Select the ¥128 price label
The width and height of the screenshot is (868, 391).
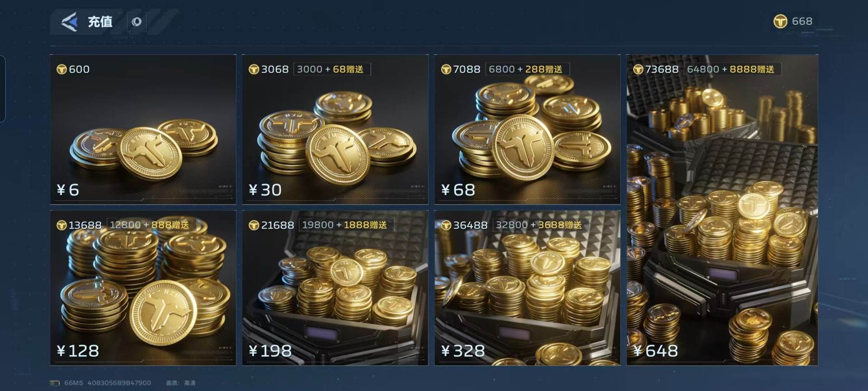pos(78,351)
